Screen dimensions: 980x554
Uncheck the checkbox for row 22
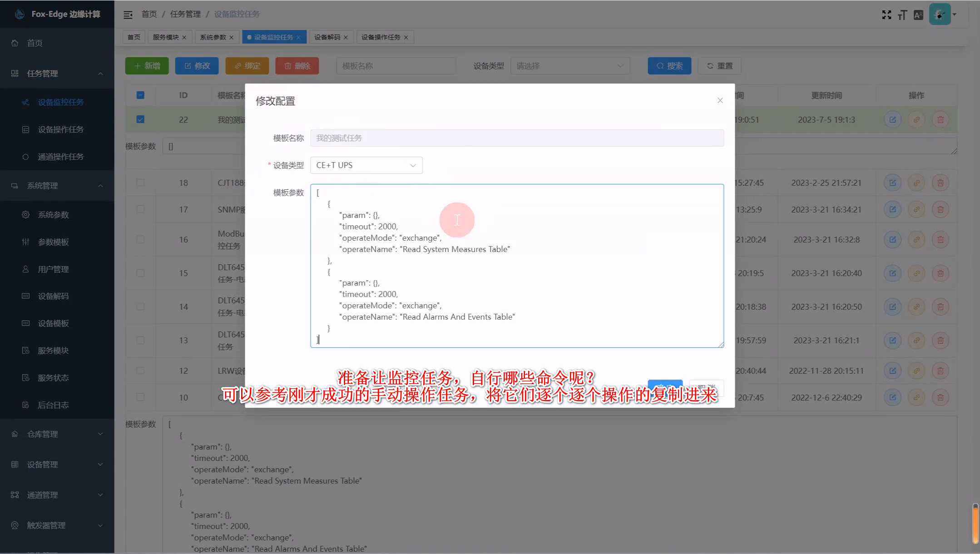(x=140, y=119)
